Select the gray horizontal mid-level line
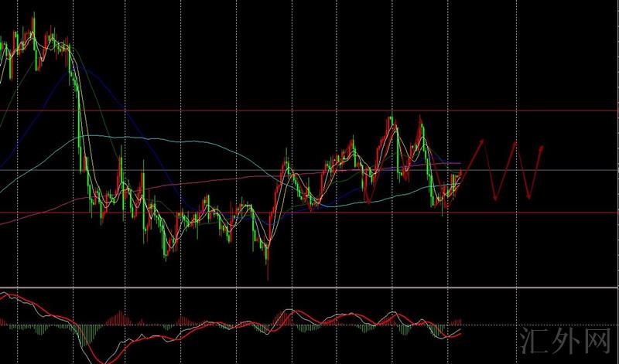The height and width of the screenshot is (364, 619). tap(542, 170)
